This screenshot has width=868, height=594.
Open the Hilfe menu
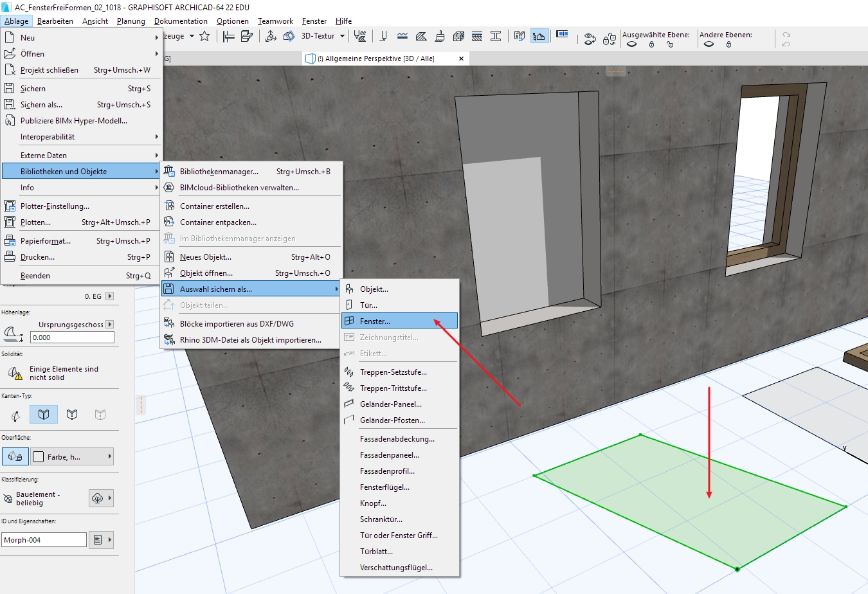click(343, 21)
